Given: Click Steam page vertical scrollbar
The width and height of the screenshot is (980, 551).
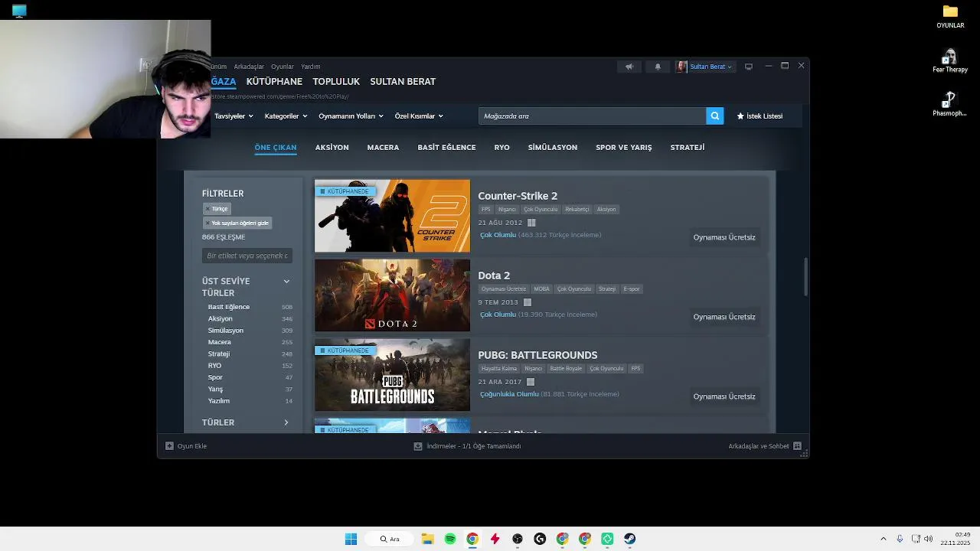Looking at the screenshot, I should click(x=805, y=277).
